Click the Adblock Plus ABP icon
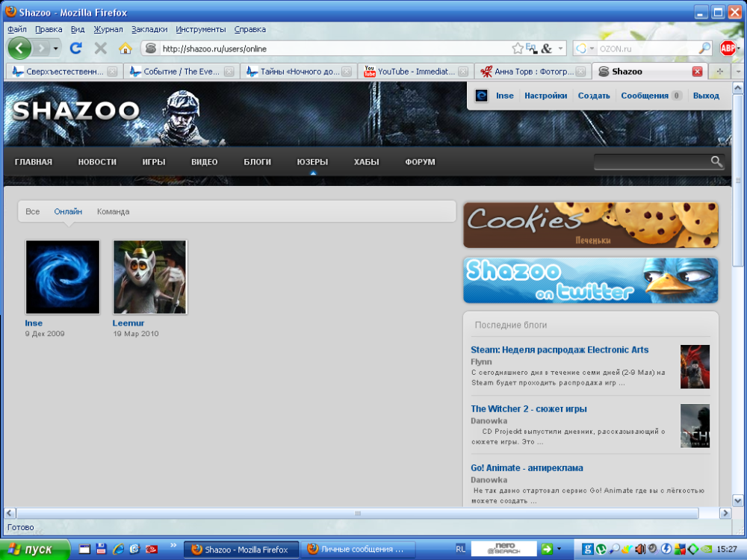This screenshot has height=560, width=747. click(x=728, y=49)
